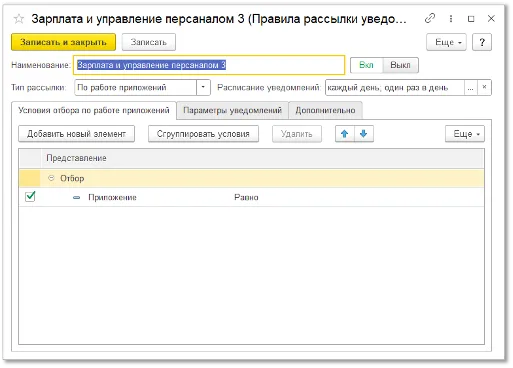Select the Приложение condition field
Viewport: 513px width, 368px height.
(112, 197)
